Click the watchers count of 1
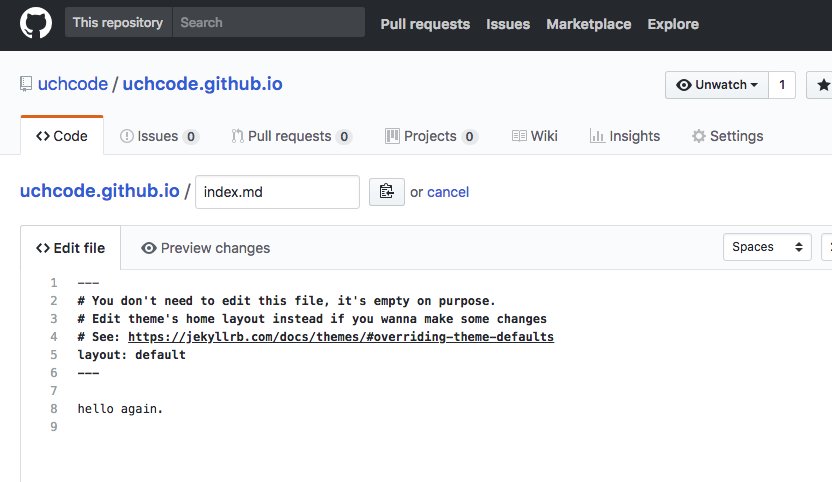This screenshot has width=832, height=482. [782, 85]
